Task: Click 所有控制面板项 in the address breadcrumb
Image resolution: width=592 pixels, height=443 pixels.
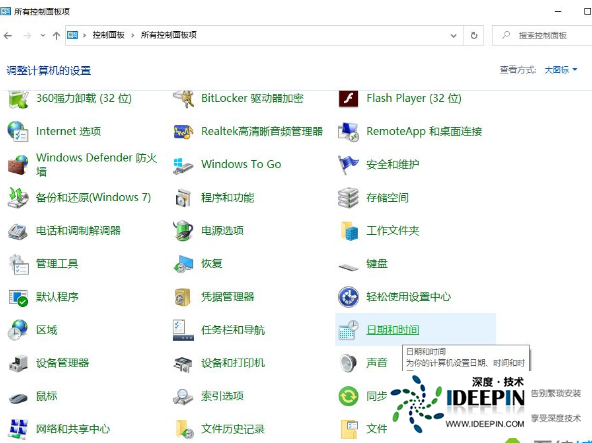Action: point(169,35)
